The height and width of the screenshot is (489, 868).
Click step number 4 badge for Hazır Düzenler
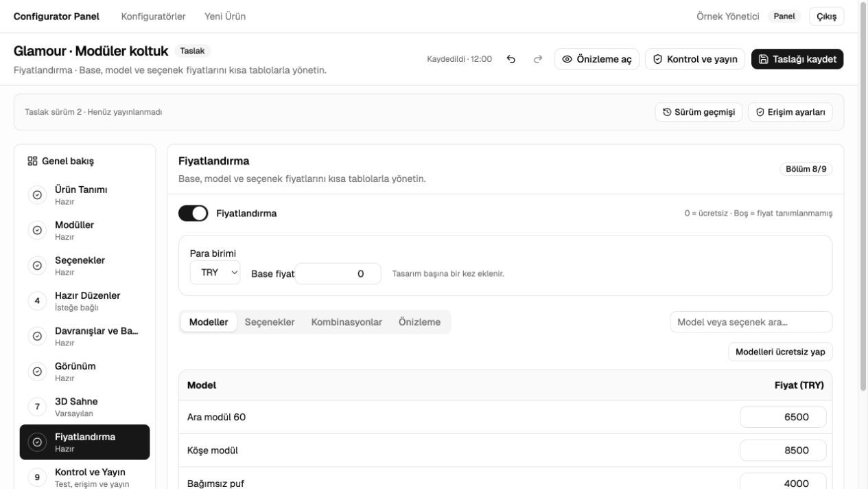pos(37,301)
